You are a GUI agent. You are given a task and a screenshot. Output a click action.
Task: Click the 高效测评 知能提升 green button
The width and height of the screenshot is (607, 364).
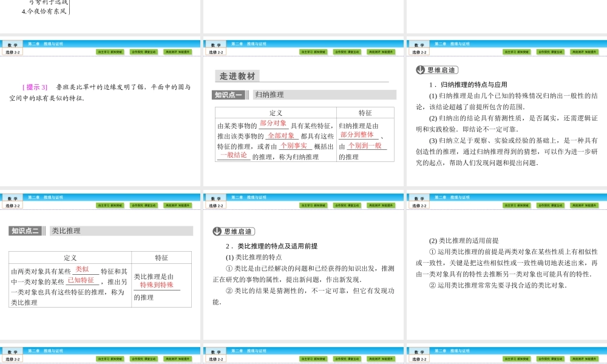coord(177,52)
